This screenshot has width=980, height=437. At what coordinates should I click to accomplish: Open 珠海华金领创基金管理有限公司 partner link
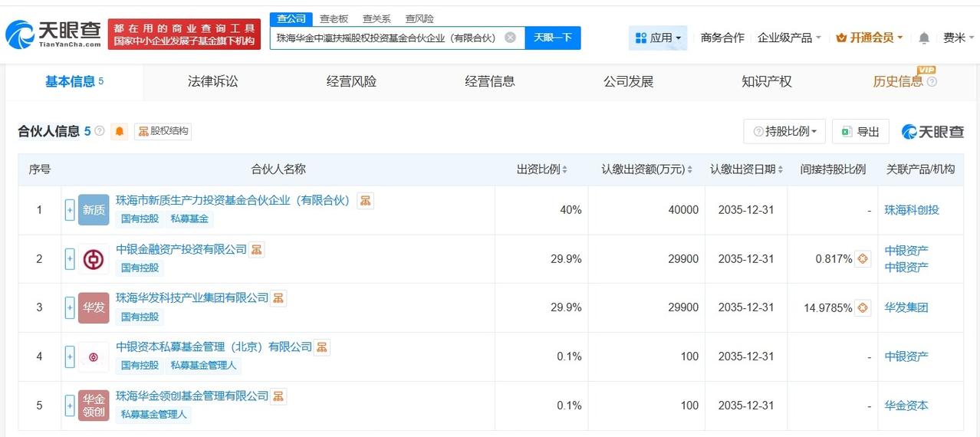(x=192, y=396)
